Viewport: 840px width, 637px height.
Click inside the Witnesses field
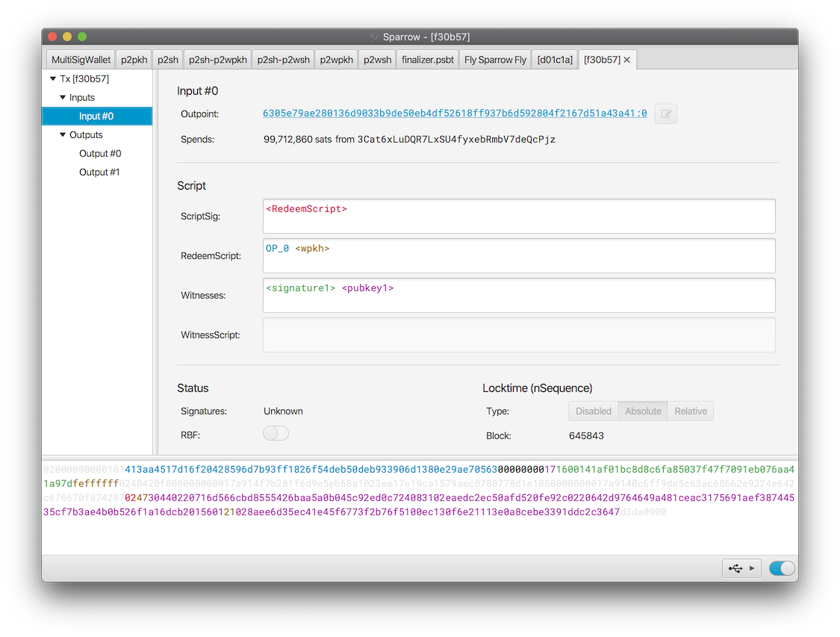[x=519, y=295]
